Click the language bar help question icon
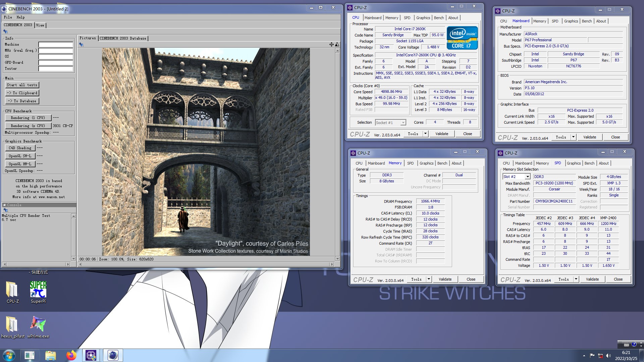Viewport: 644px width, 362px height. click(634, 344)
